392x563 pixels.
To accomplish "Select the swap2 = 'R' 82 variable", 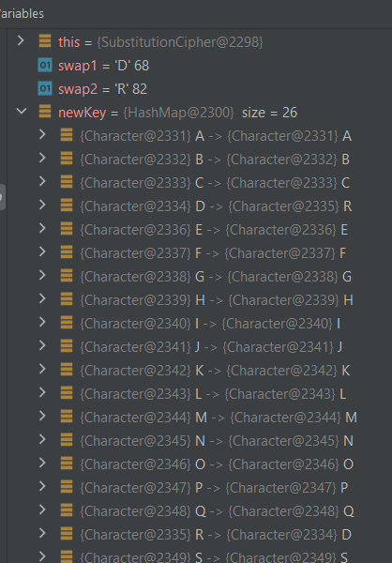I will click(102, 89).
